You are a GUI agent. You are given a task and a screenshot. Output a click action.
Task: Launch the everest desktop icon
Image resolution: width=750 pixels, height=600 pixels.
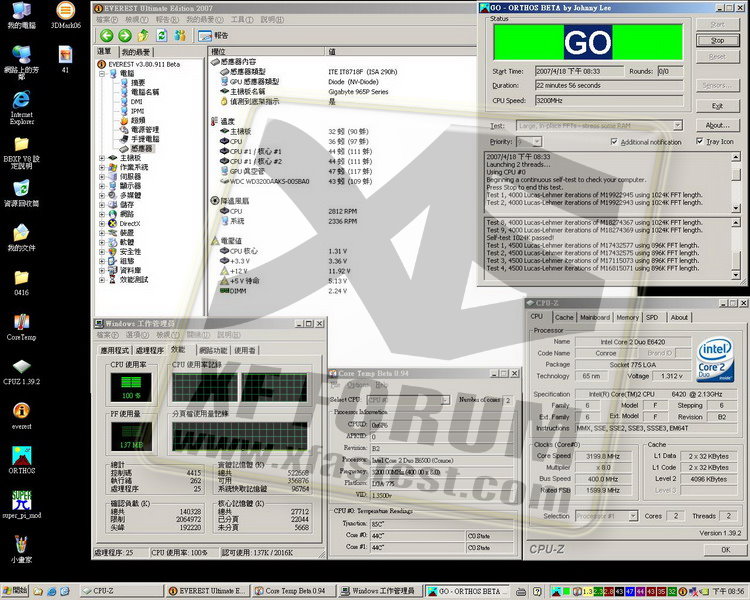click(x=22, y=416)
